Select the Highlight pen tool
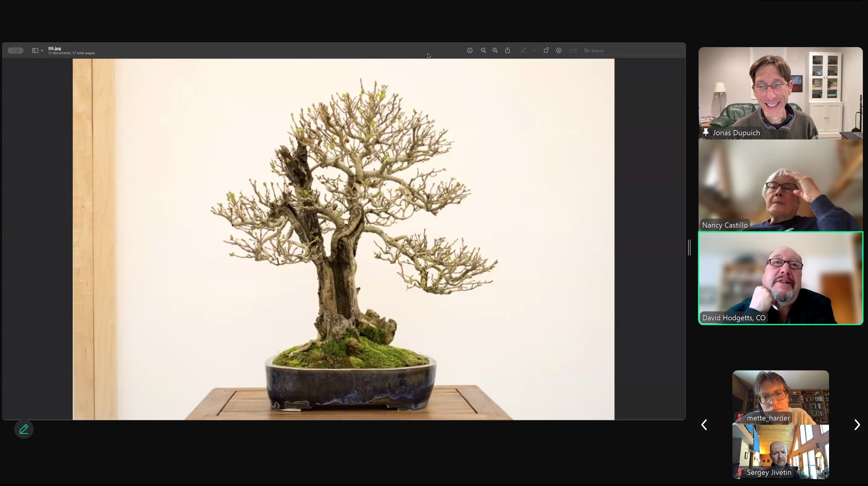Screen dimensions: 868x486 point(523,50)
